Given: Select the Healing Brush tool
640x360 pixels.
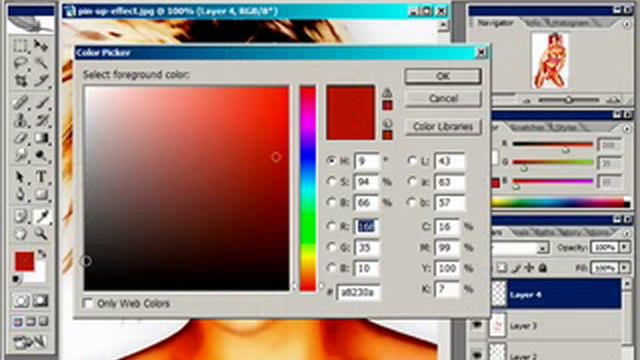Looking at the screenshot, I should pyautogui.click(x=20, y=102).
